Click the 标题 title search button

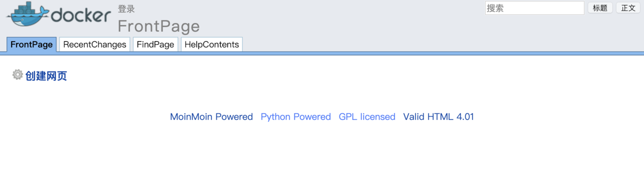pyautogui.click(x=600, y=8)
